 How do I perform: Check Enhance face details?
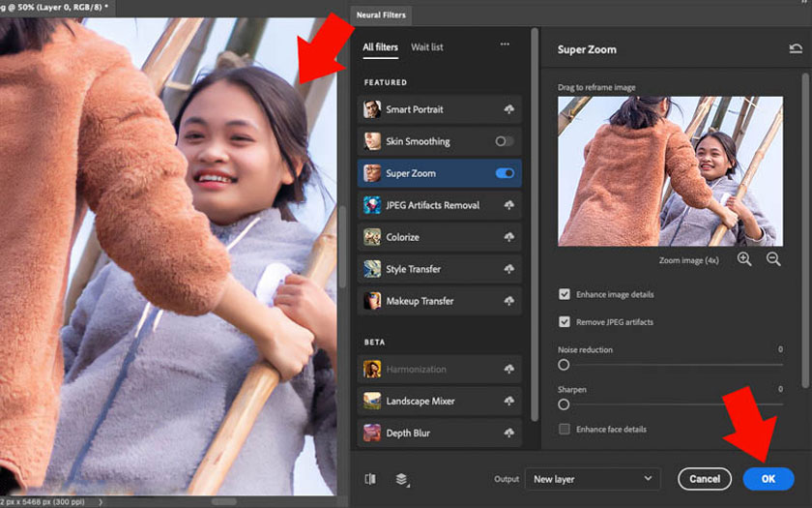(565, 429)
